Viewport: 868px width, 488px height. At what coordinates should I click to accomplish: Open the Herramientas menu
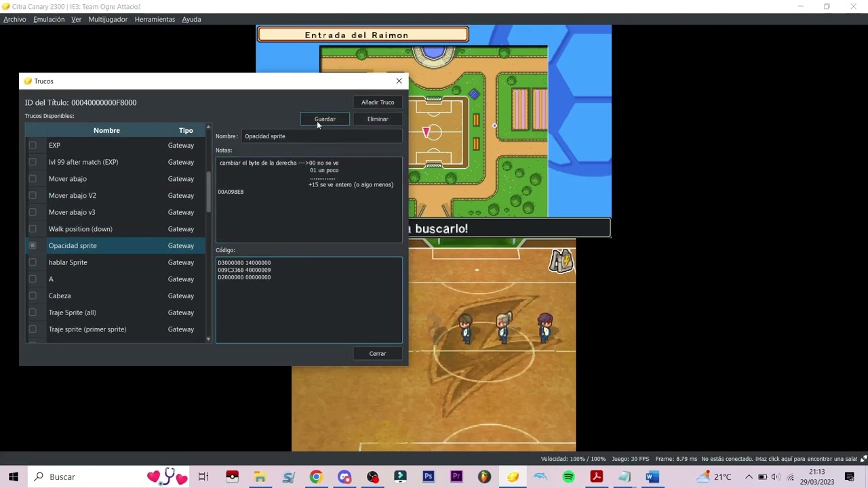tap(155, 19)
